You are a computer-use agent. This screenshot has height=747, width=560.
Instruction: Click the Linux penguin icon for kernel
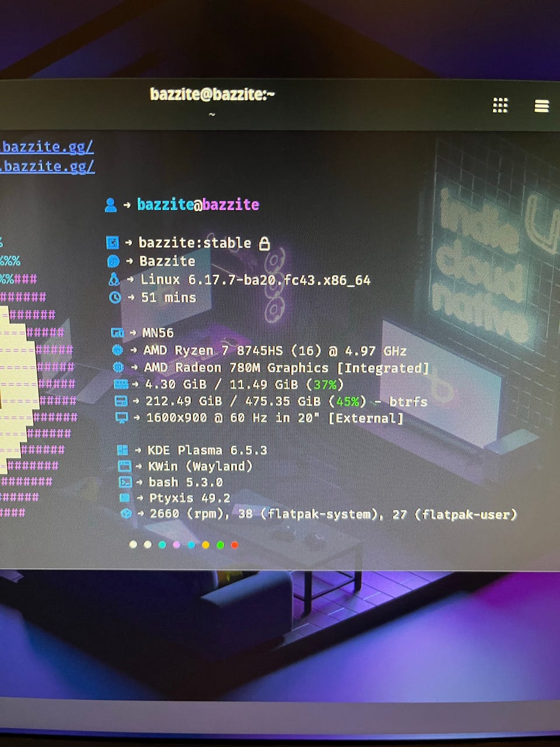[x=114, y=279]
